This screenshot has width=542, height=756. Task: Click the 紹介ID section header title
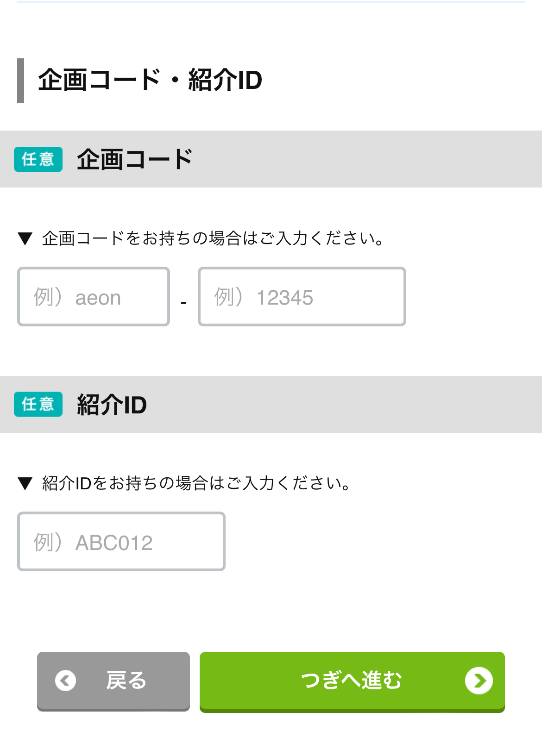(112, 405)
